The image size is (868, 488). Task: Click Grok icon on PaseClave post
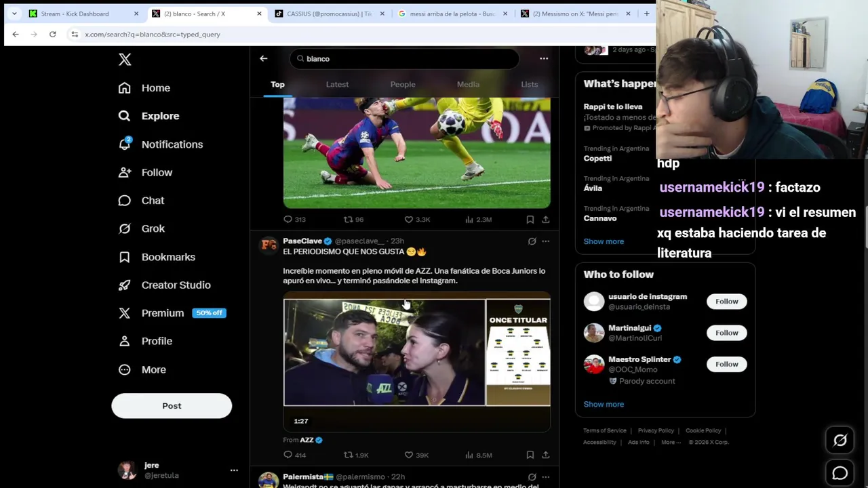532,241
